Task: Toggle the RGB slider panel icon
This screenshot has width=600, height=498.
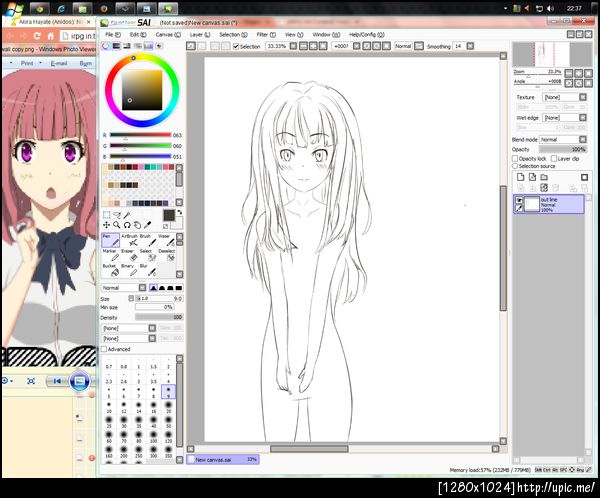Action: 116,46
